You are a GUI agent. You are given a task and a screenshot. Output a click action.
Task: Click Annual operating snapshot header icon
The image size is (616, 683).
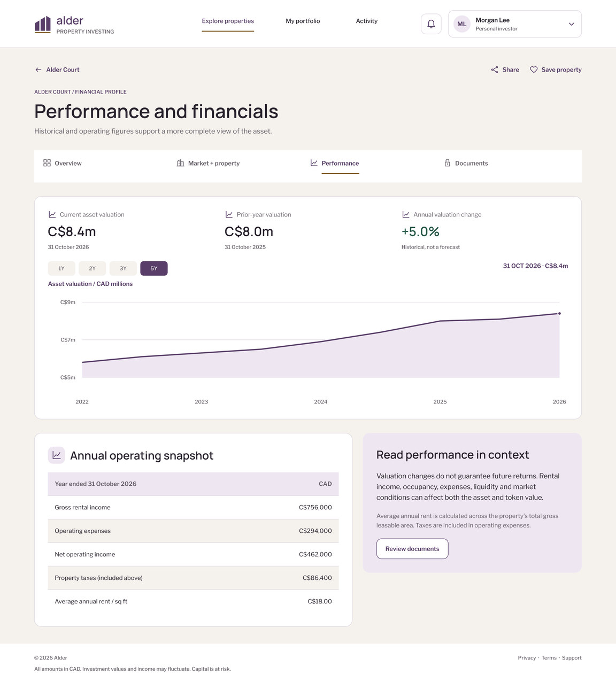[57, 455]
